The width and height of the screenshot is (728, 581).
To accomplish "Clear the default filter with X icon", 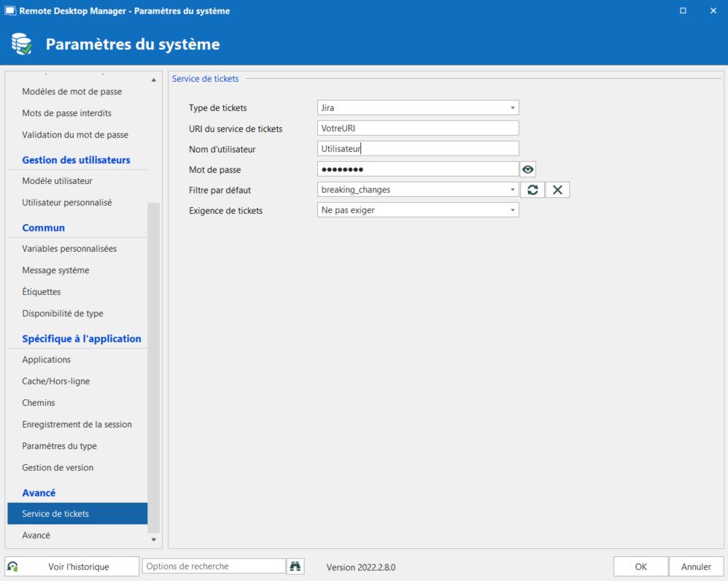I will coord(557,190).
